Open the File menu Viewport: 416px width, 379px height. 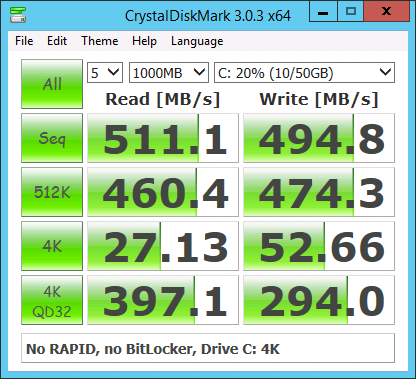pos(24,41)
